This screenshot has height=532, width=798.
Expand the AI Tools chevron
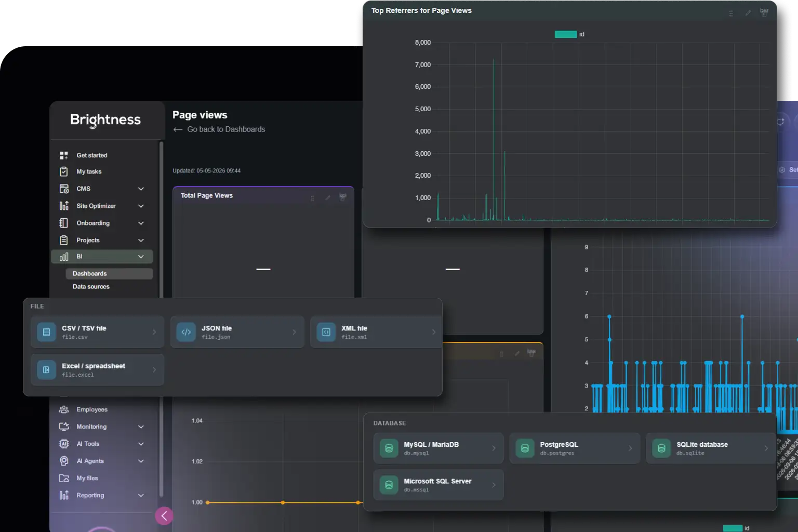pos(141,444)
